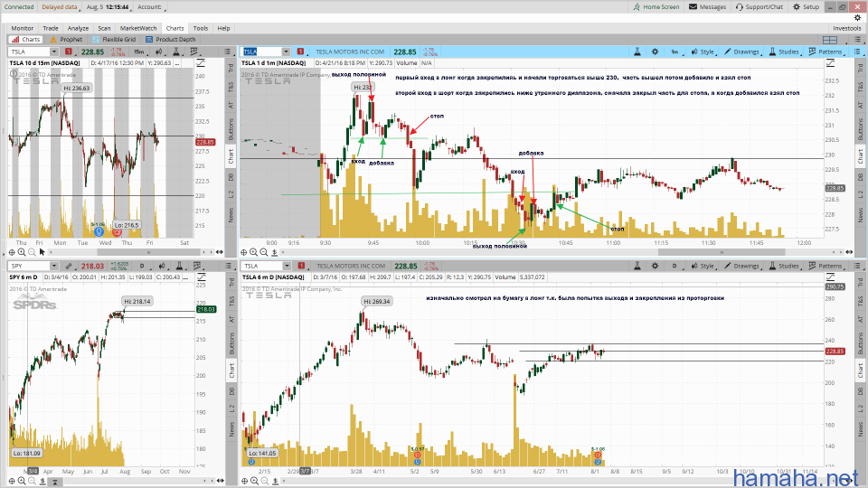Click the expand arrows icon under 15m chart
This screenshot has height=488, width=868.
(x=220, y=252)
